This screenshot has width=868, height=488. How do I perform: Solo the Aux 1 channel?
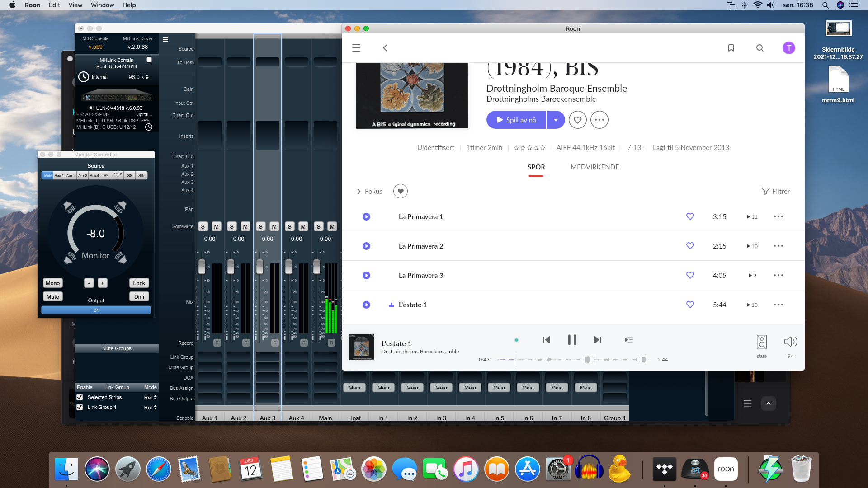203,226
